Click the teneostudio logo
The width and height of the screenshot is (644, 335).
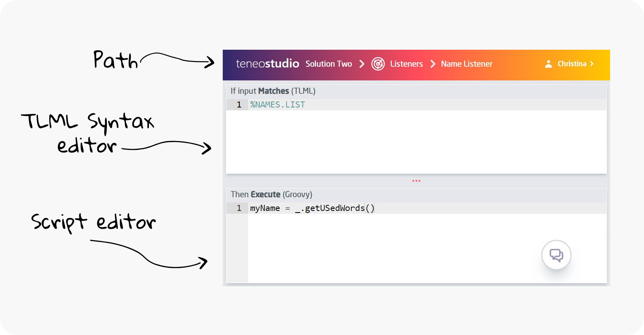267,64
